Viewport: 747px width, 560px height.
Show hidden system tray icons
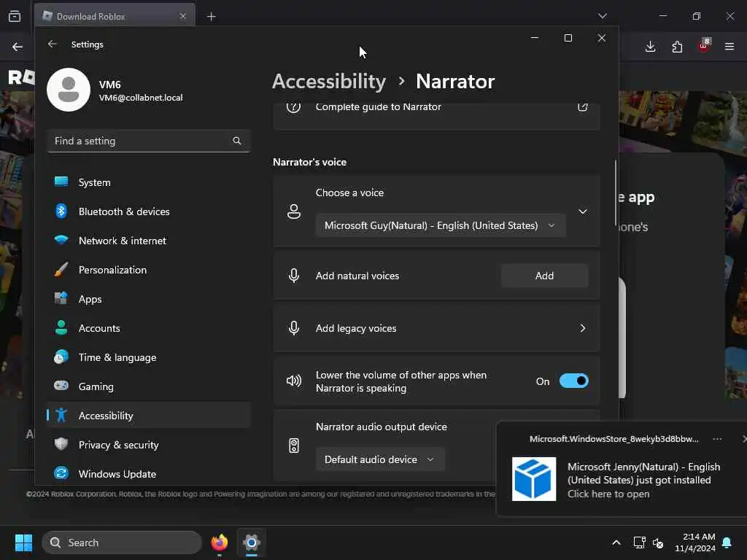click(616, 542)
